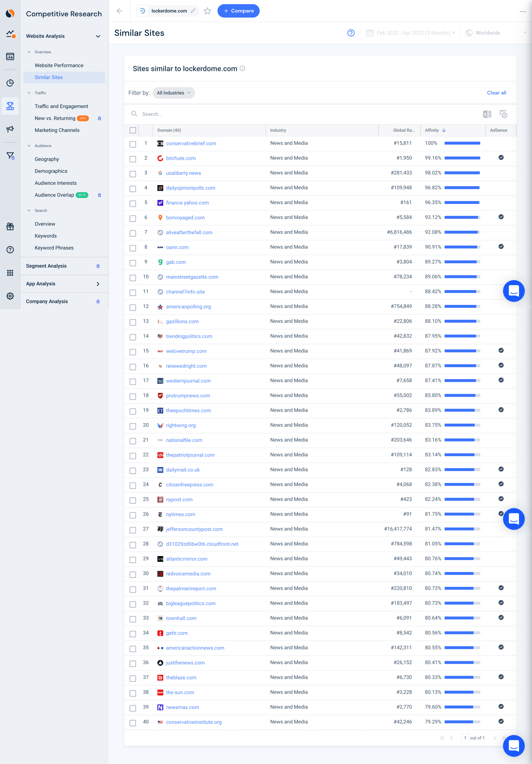
Task: Check the conservativebrief.com row checkbox
Action: click(133, 144)
